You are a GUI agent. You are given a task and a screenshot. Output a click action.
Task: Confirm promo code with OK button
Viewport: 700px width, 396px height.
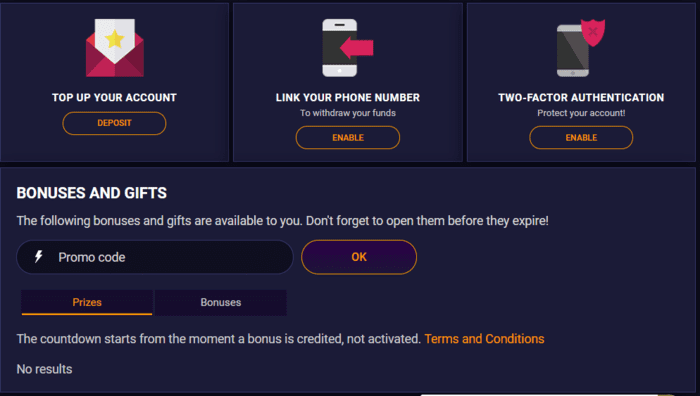pos(359,257)
